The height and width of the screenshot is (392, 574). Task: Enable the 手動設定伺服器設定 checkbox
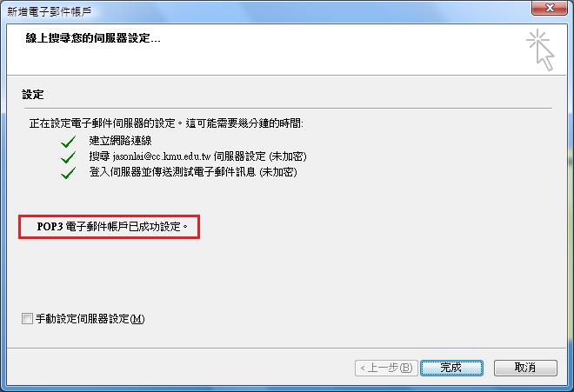pyautogui.click(x=27, y=318)
